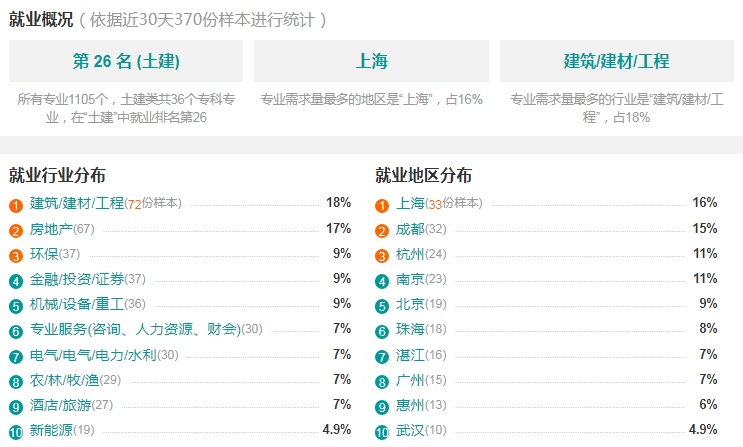Click rank 5 badge beside 北京
The width and height of the screenshot is (743, 447).
[x=382, y=306]
